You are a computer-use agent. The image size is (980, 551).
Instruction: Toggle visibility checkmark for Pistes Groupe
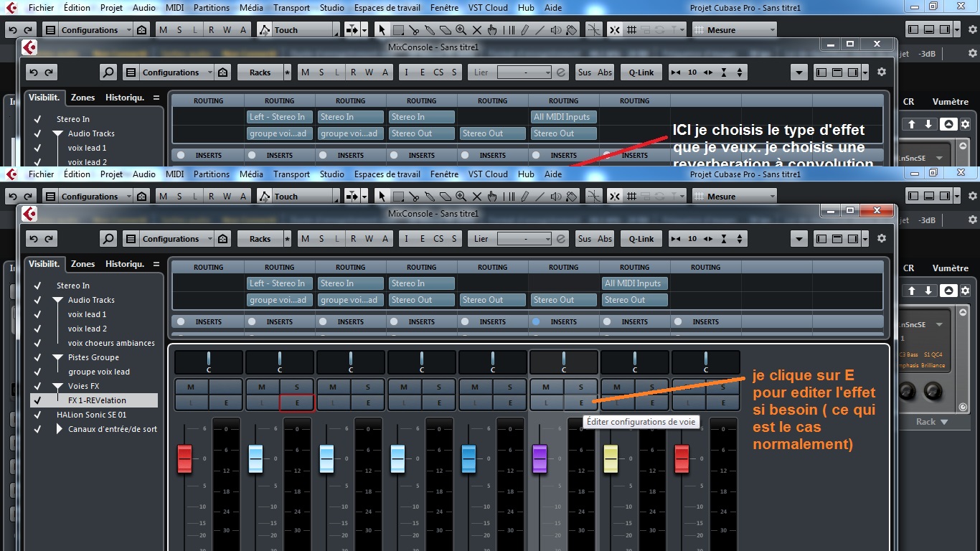click(x=37, y=357)
